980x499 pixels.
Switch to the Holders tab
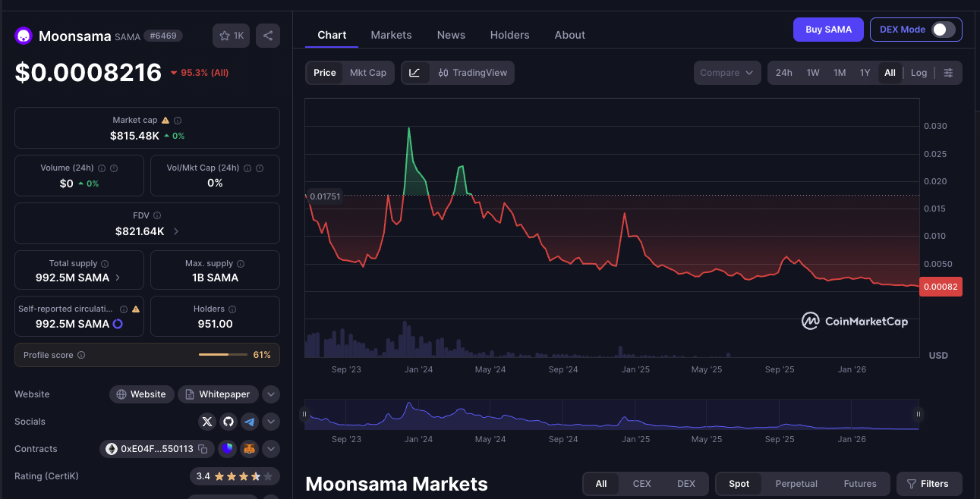(509, 35)
